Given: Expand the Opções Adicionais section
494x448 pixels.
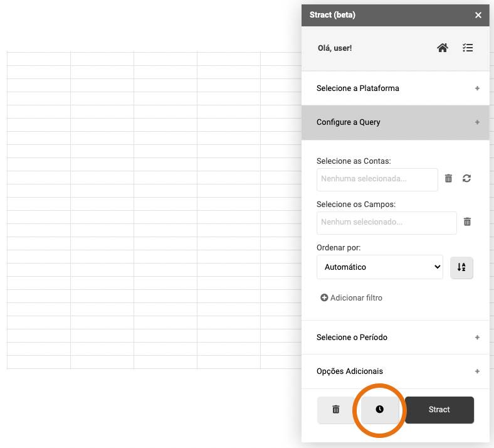Looking at the screenshot, I should point(395,371).
